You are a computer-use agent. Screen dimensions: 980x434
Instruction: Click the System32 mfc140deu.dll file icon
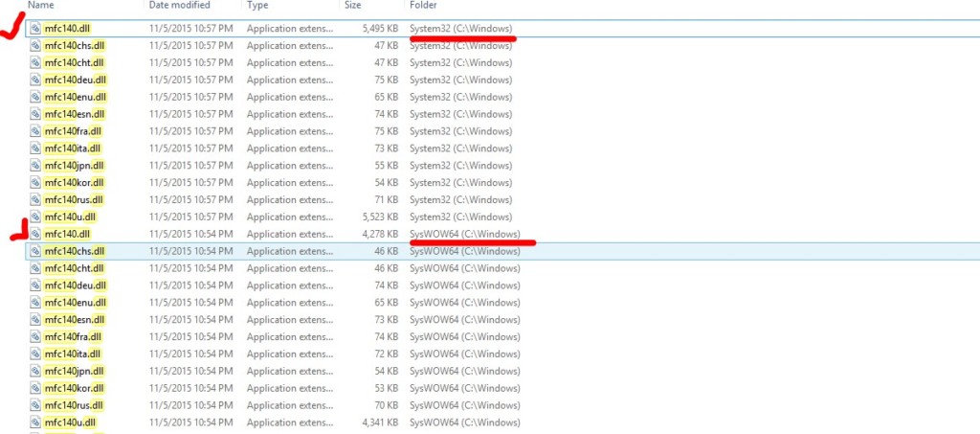click(x=35, y=80)
